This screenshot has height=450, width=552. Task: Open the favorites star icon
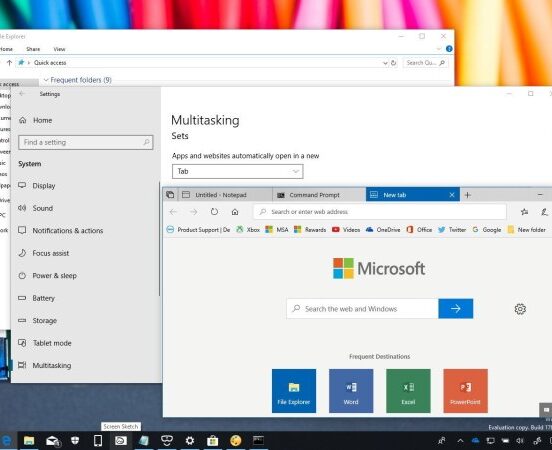[524, 212]
